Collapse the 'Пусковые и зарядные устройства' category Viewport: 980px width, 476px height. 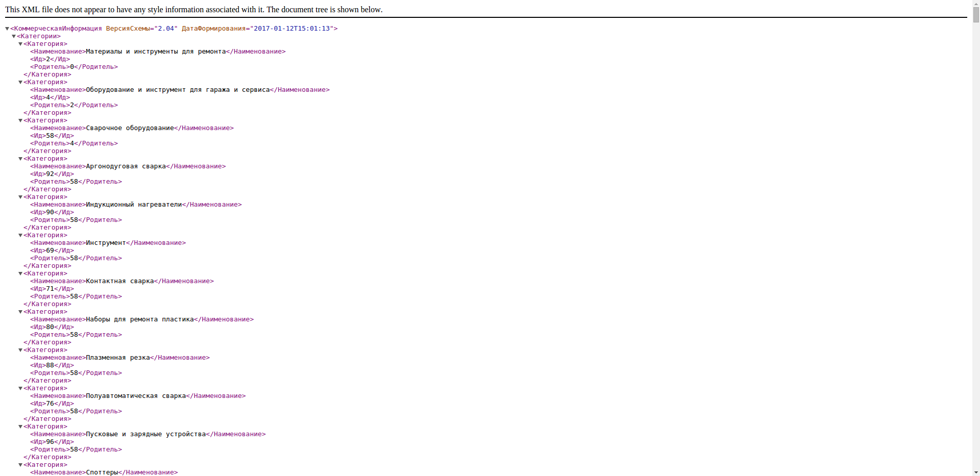(20, 427)
